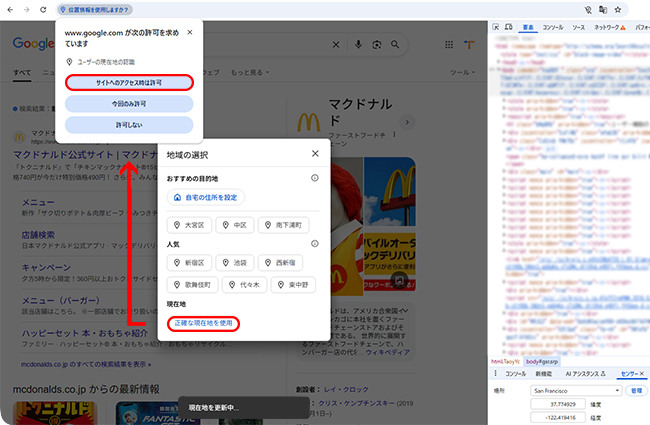
Task: Open the メニュー sitelink
Action: (x=38, y=202)
